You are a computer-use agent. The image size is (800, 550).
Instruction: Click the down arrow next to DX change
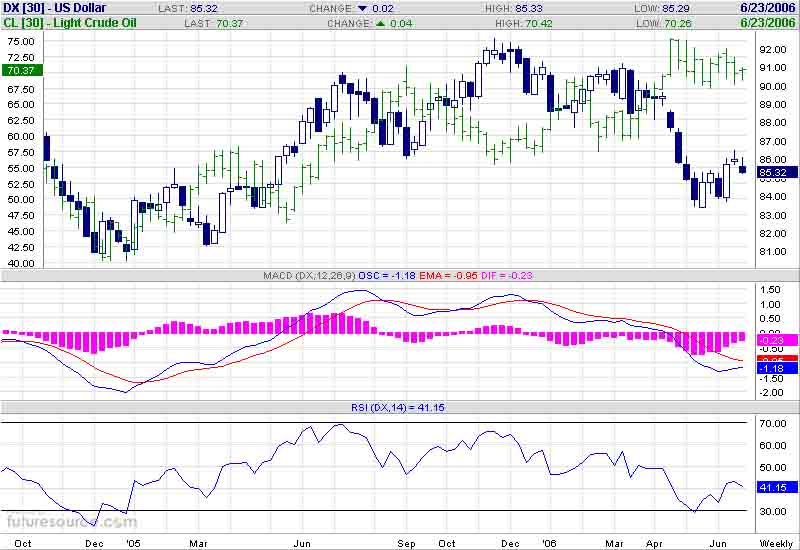pyautogui.click(x=363, y=8)
